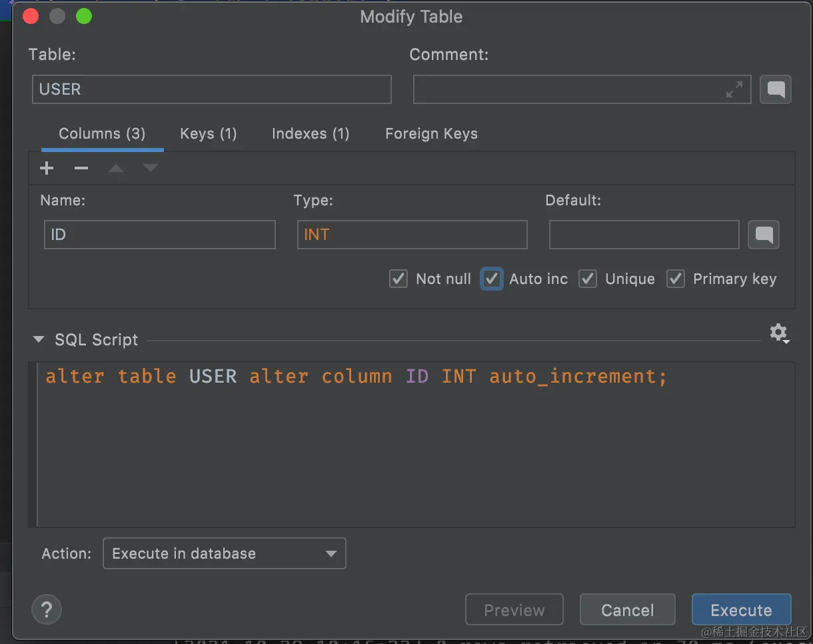Open the Foreign Keys tab
The image size is (813, 644).
tap(431, 133)
